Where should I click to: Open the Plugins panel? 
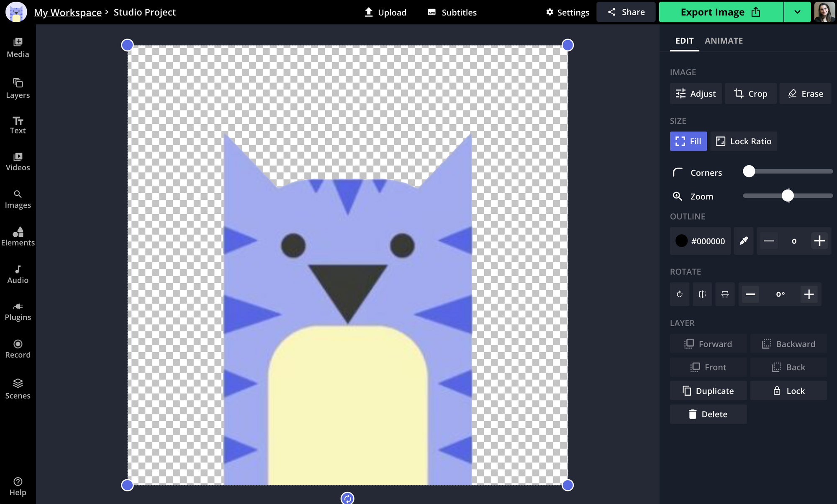pos(18,312)
